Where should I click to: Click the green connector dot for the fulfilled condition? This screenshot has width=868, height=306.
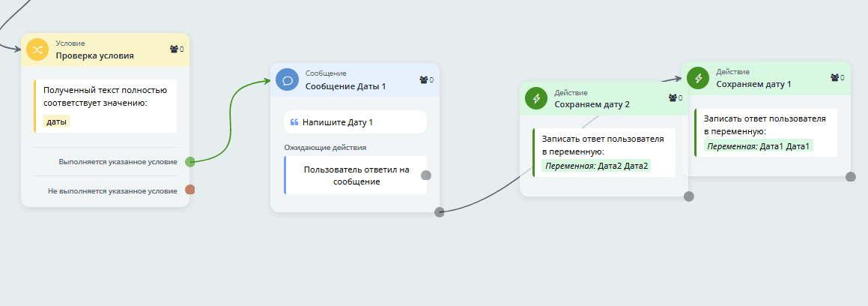click(190, 161)
